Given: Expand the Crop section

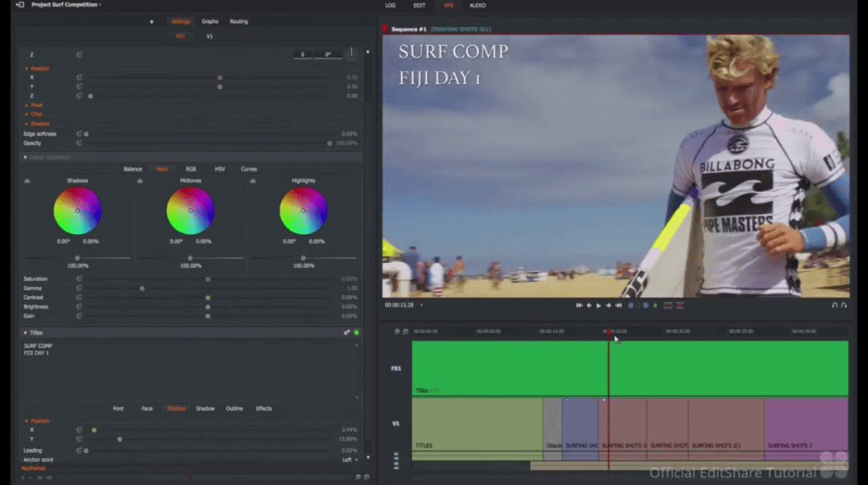Looking at the screenshot, I should pos(36,114).
